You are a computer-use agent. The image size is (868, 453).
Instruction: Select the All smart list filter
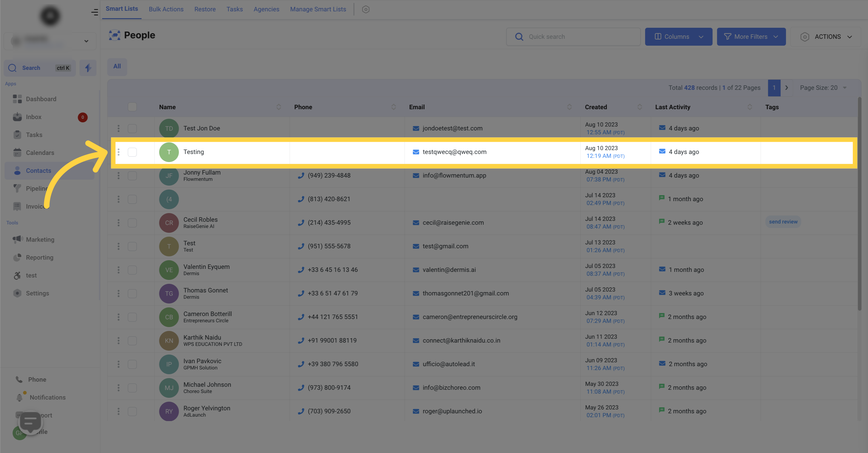pos(117,66)
